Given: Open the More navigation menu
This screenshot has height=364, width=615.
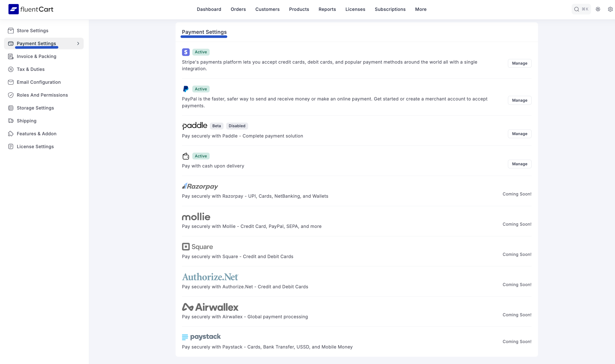Looking at the screenshot, I should (420, 9).
